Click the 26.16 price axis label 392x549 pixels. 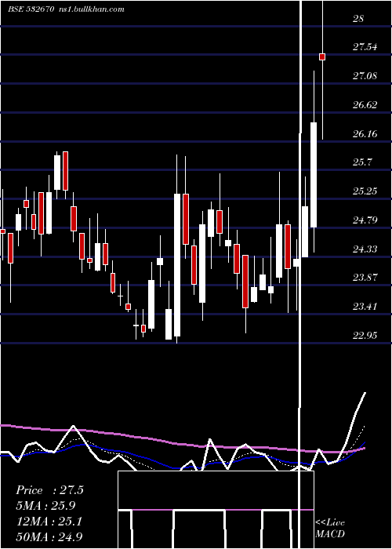click(365, 134)
